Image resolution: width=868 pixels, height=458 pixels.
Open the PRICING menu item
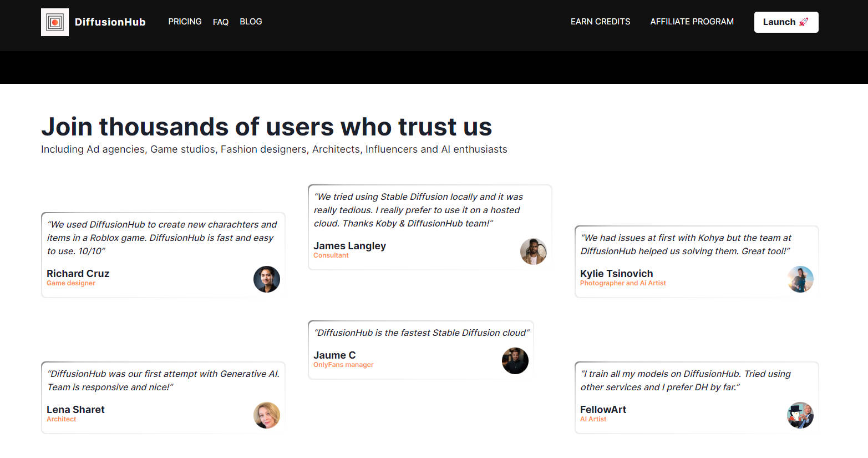(185, 22)
